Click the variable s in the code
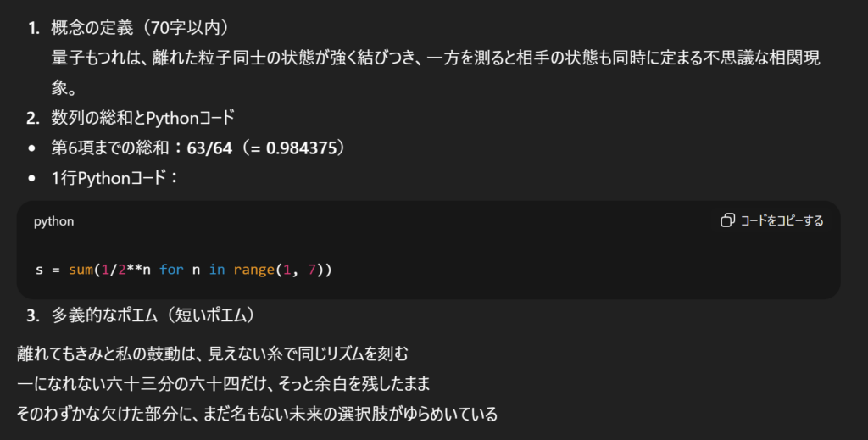This screenshot has height=440, width=868. click(39, 270)
